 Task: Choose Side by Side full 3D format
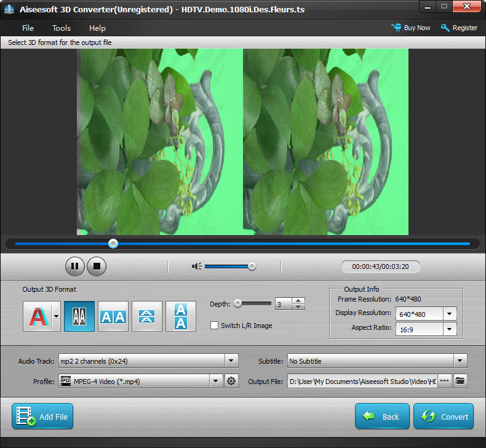[x=113, y=316]
